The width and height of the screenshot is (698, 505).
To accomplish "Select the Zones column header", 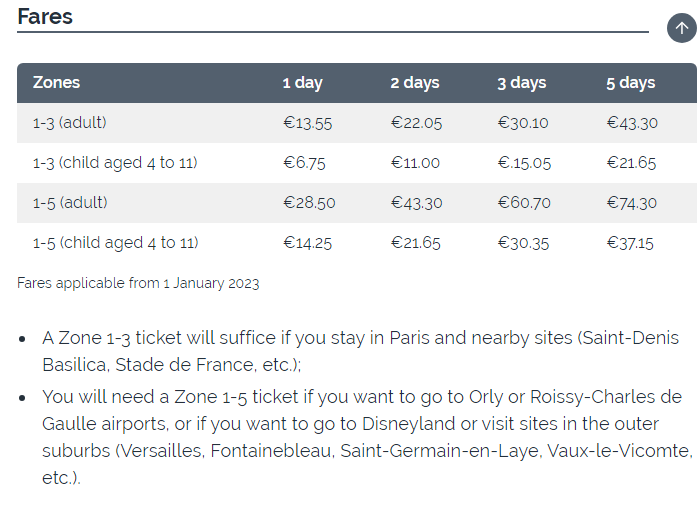I will click(56, 83).
